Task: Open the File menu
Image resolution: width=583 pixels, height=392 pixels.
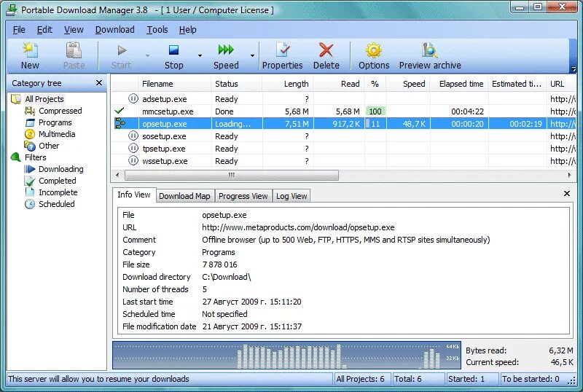Action: click(x=19, y=30)
